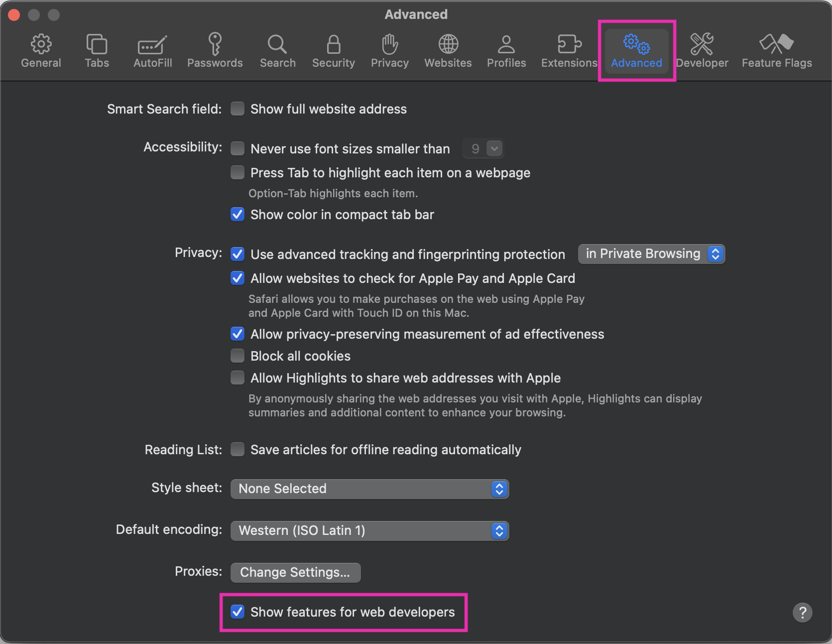This screenshot has height=644, width=832.
Task: Open the Passwords key icon
Action: [x=215, y=44]
